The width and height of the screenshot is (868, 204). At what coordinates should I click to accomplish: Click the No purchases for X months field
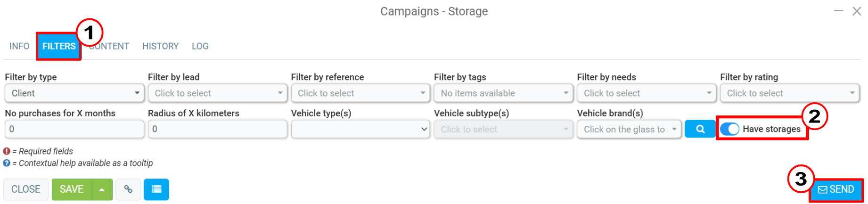[74, 129]
